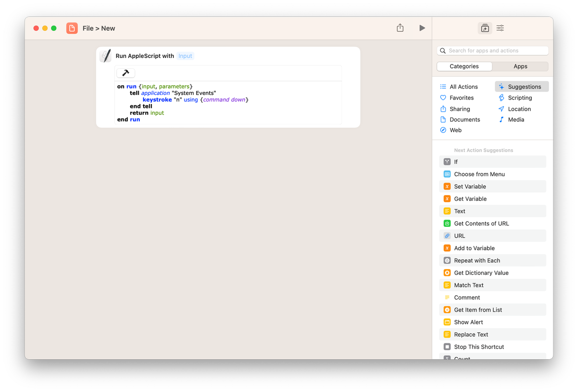Click the Add to Variable icon

click(447, 248)
